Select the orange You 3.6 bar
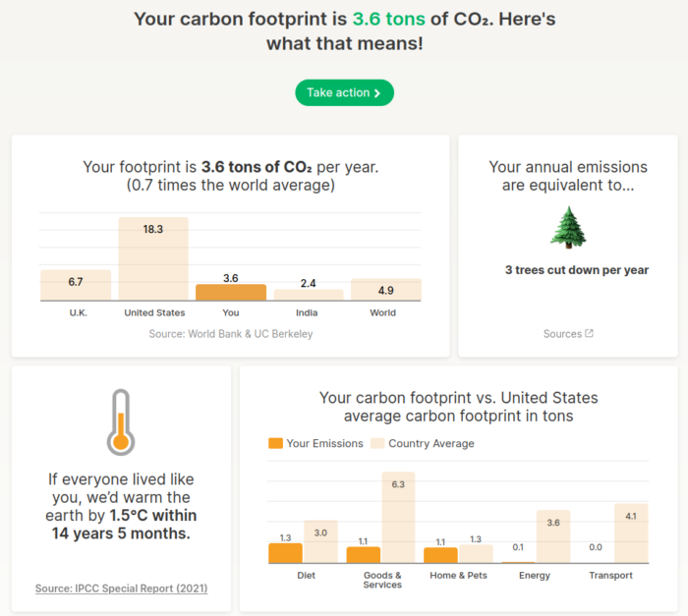Image resolution: width=688 pixels, height=616 pixels. coord(231,292)
